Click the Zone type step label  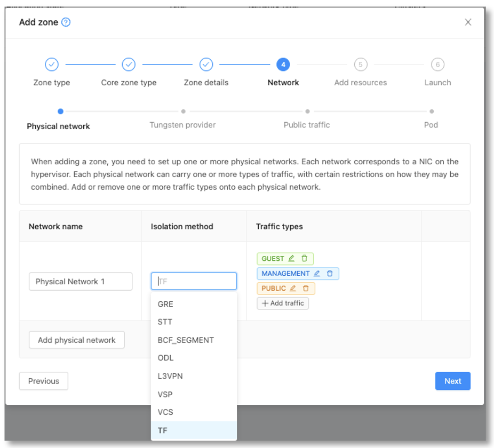52,83
